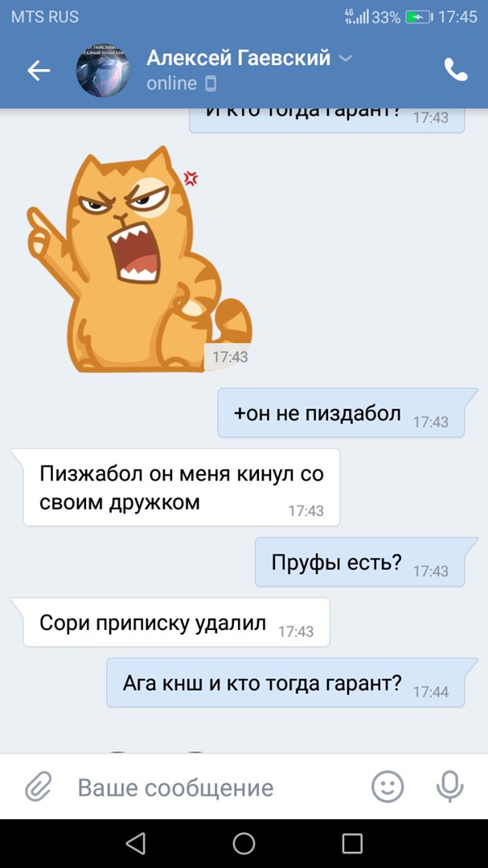
Task: Start a voice call with the phone icon
Action: tap(456, 70)
